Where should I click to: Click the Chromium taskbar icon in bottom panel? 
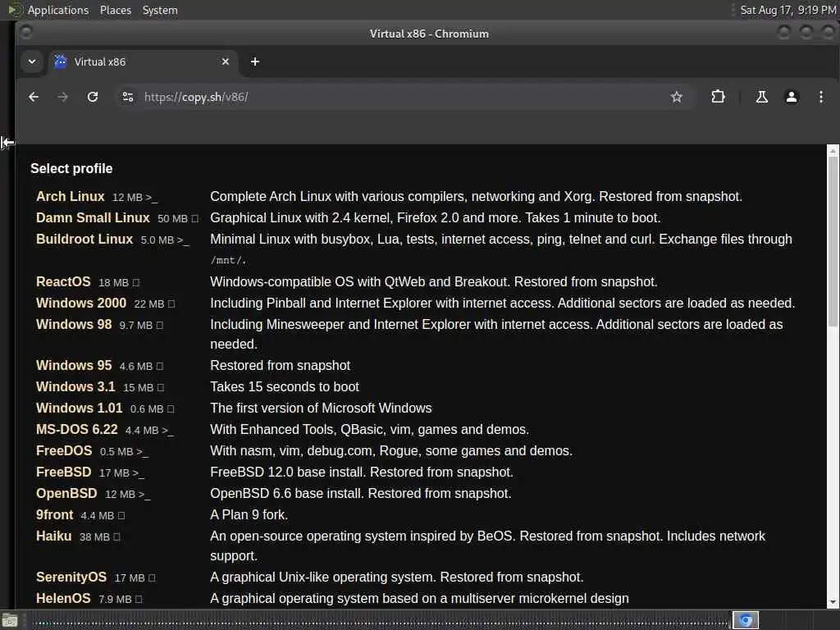click(x=746, y=620)
